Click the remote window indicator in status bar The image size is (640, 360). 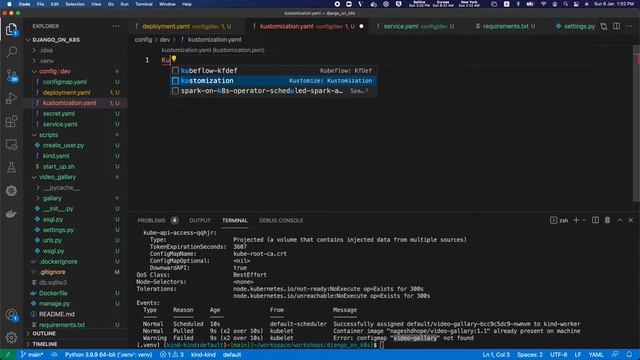[7, 354]
